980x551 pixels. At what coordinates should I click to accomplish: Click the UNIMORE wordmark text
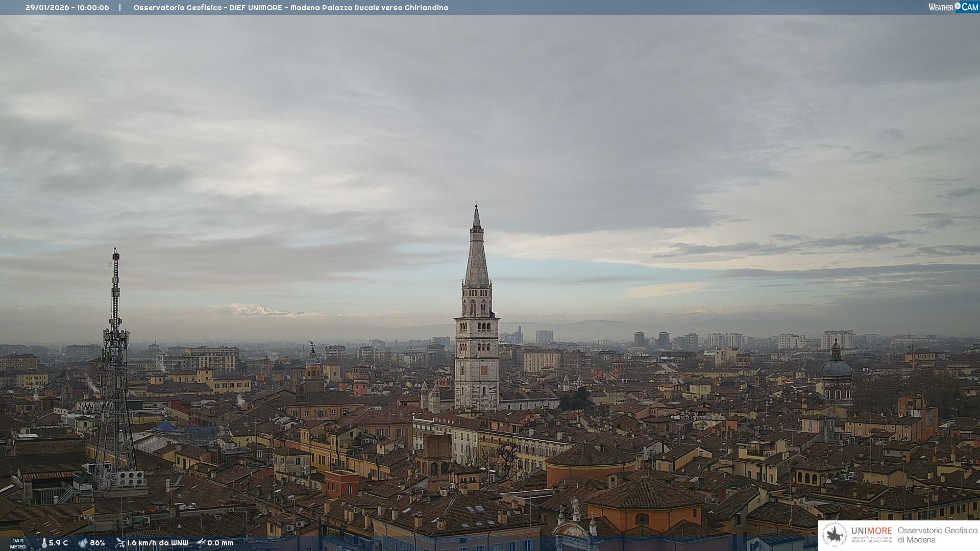871,531
